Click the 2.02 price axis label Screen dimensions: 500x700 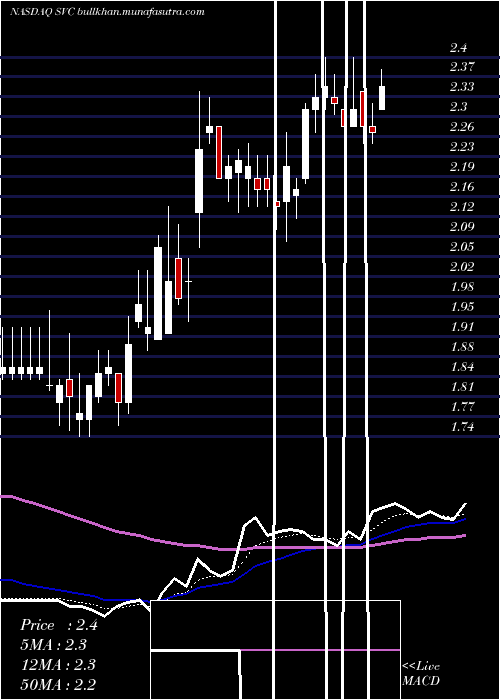(462, 267)
